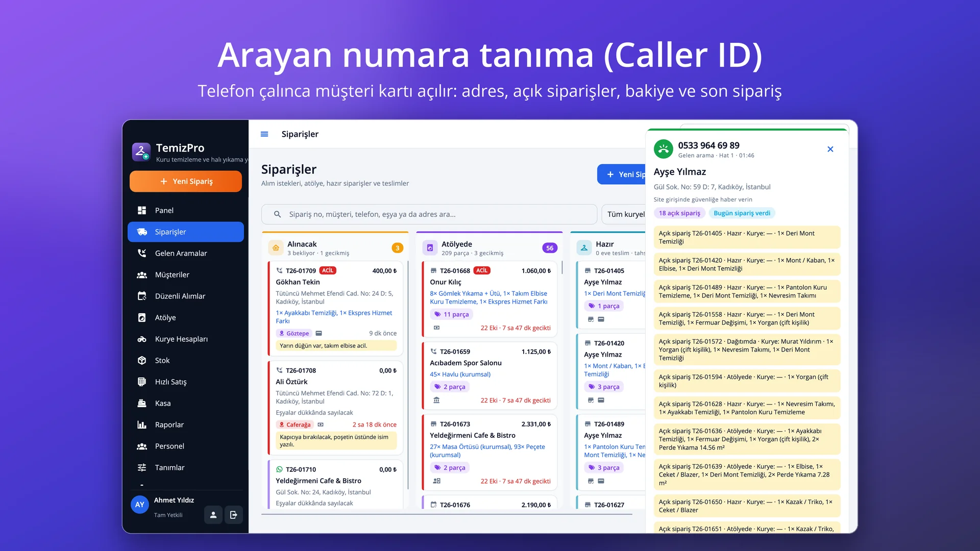Click the Hazır column hanger icon
Image resolution: width=980 pixels, height=551 pixels.
584,248
